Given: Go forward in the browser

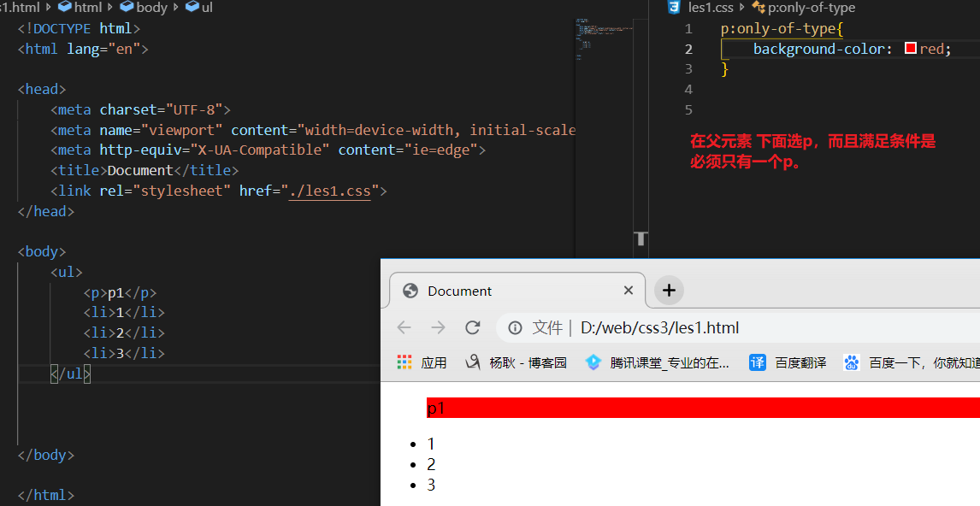Looking at the screenshot, I should pos(438,327).
